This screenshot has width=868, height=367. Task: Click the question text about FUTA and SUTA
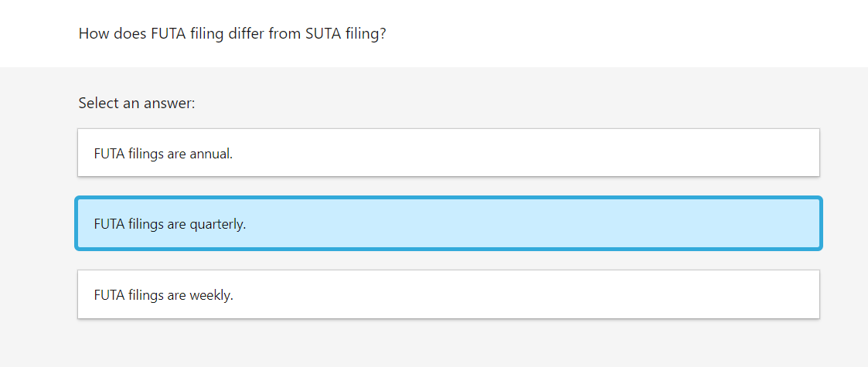[x=232, y=35]
